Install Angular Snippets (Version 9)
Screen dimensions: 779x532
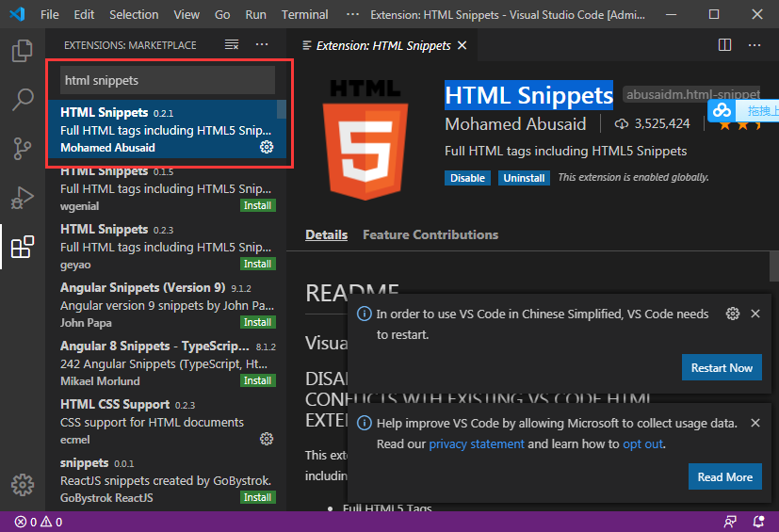[x=257, y=322]
